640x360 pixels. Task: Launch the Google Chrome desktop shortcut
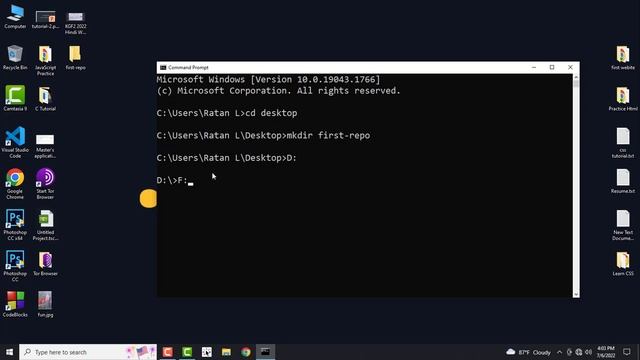[15, 184]
